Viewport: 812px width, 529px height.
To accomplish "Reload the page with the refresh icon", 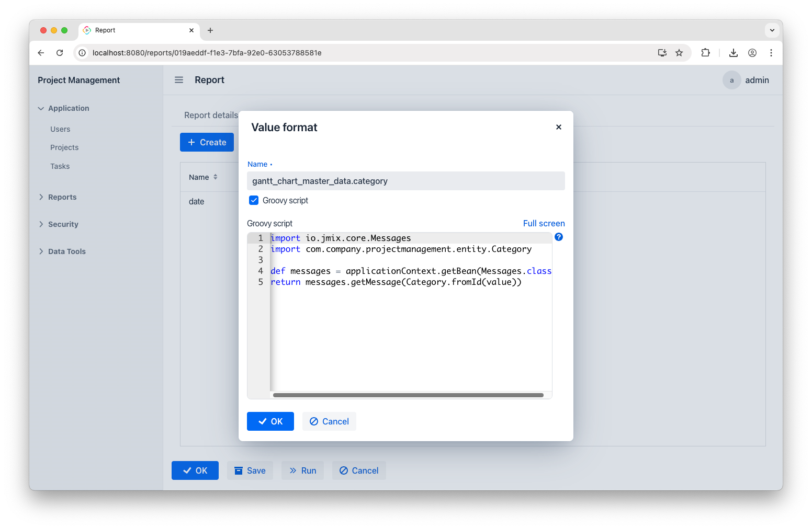I will point(60,53).
